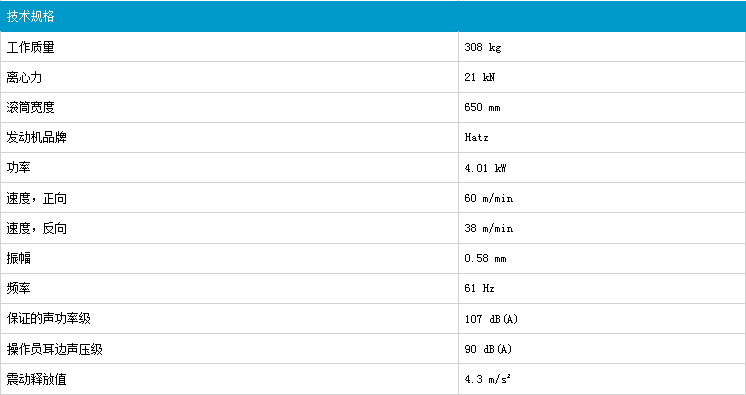Click the 4.3 m/s² vibration value

487,379
